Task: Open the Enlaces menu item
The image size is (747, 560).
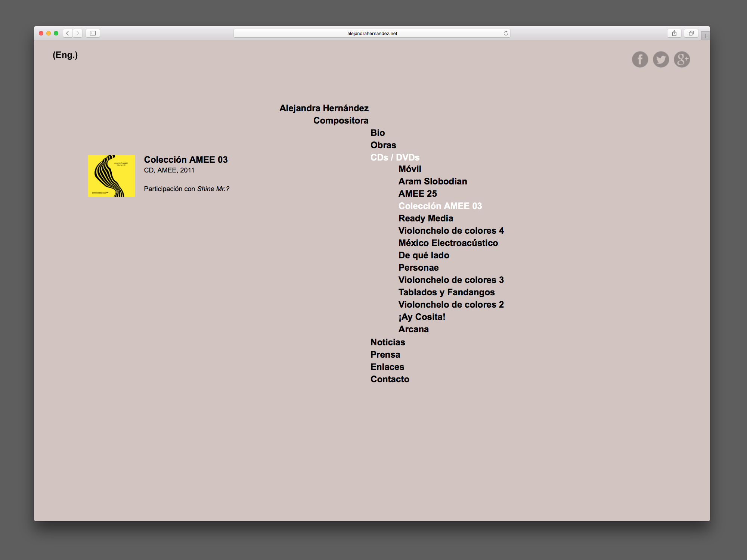Action: pos(387,367)
